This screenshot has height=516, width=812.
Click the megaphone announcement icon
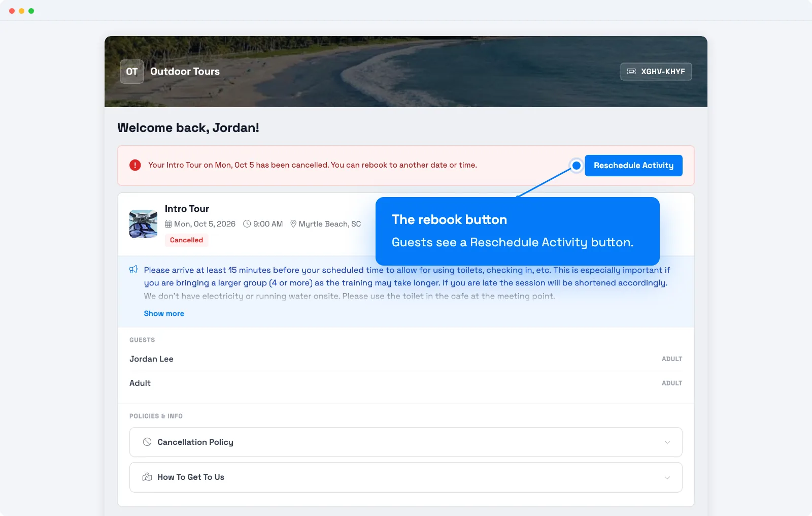(x=133, y=269)
